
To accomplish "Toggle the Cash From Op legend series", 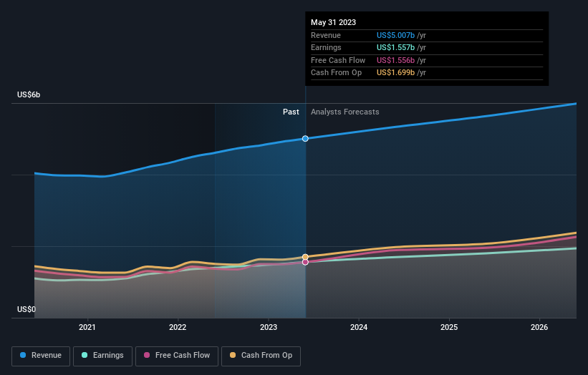I will coord(261,356).
